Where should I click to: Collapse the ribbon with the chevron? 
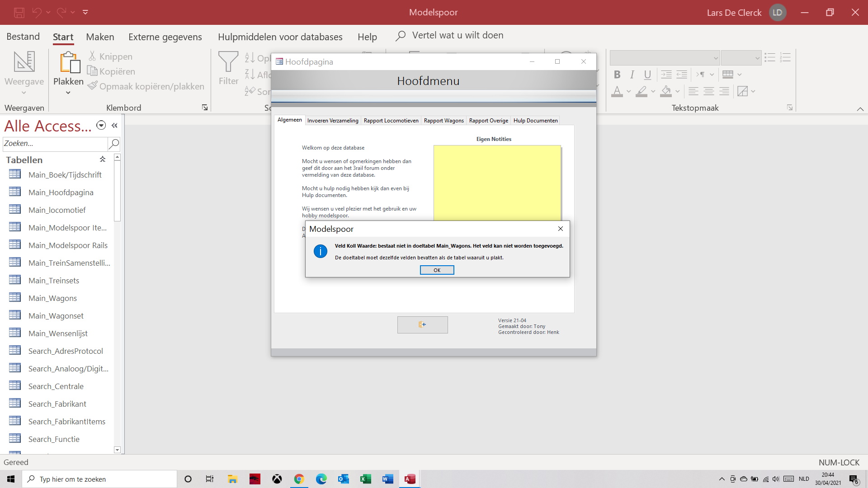click(860, 109)
